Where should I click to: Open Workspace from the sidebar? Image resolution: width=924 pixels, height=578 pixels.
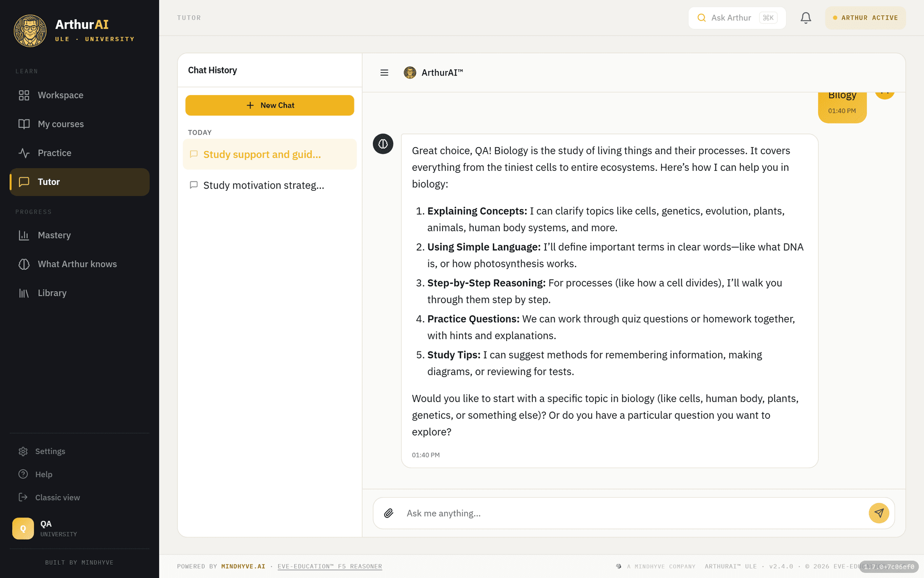pos(79,95)
